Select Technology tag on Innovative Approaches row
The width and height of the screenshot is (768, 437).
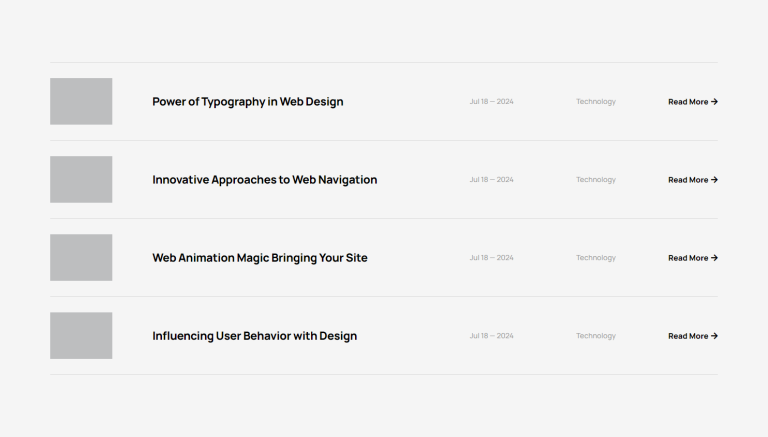(596, 180)
